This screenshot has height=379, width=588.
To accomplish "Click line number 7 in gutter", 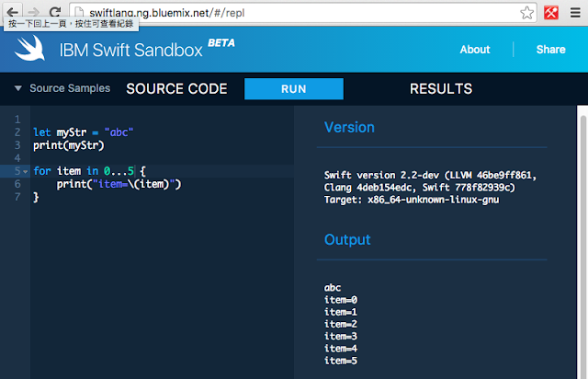I will 17,197.
